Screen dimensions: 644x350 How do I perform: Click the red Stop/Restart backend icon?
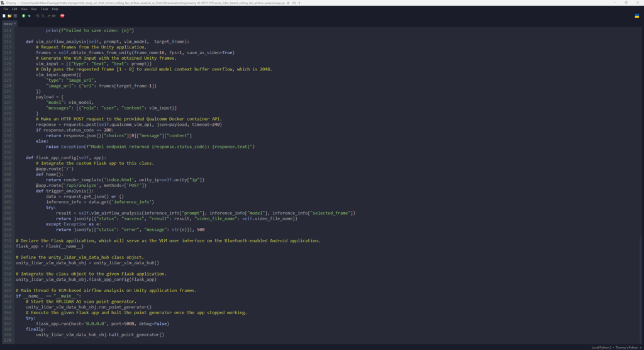[x=62, y=16]
